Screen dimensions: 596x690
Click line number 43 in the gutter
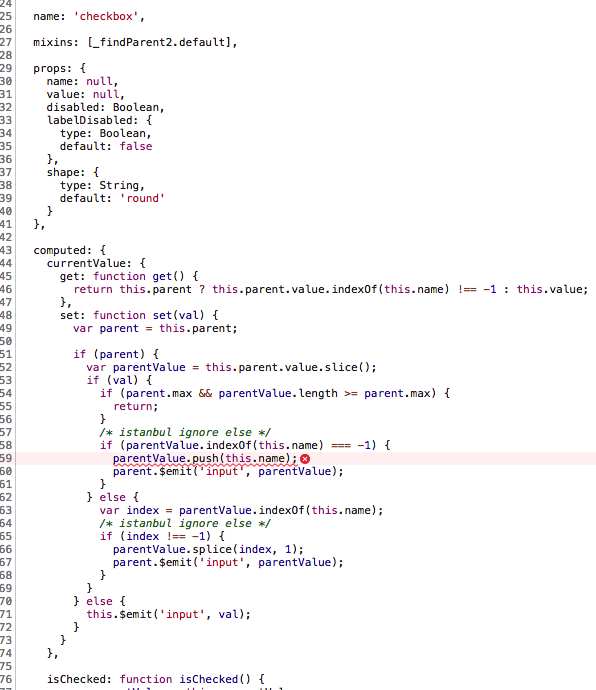pos(6,251)
